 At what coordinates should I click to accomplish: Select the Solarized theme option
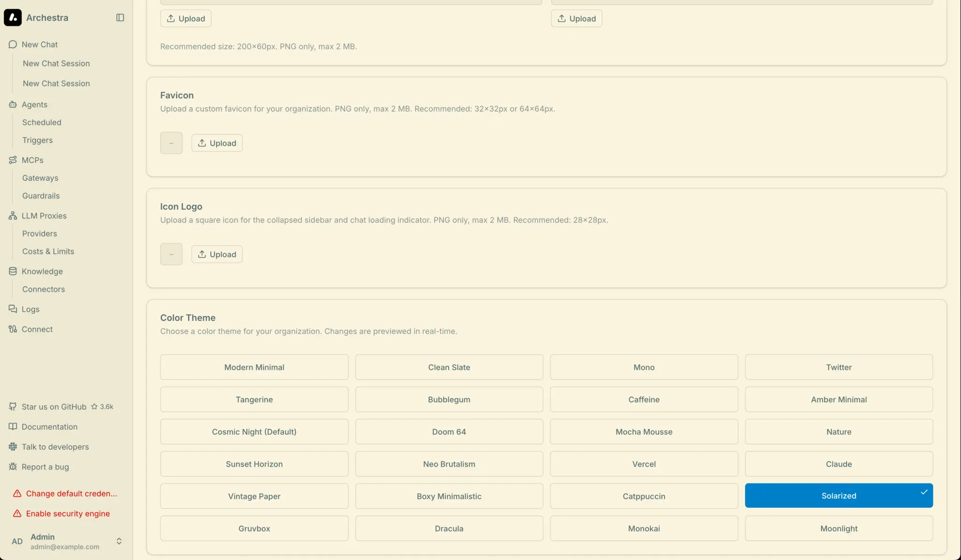point(839,496)
